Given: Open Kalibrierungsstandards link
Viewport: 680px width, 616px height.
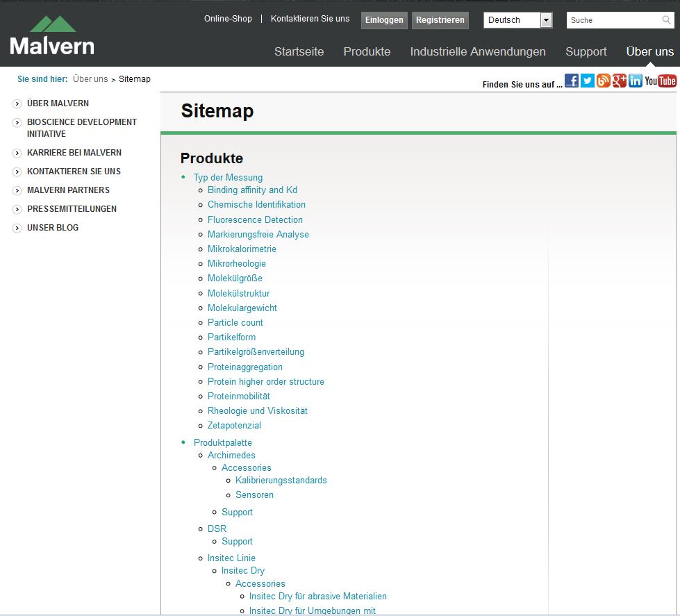Looking at the screenshot, I should 281,481.
